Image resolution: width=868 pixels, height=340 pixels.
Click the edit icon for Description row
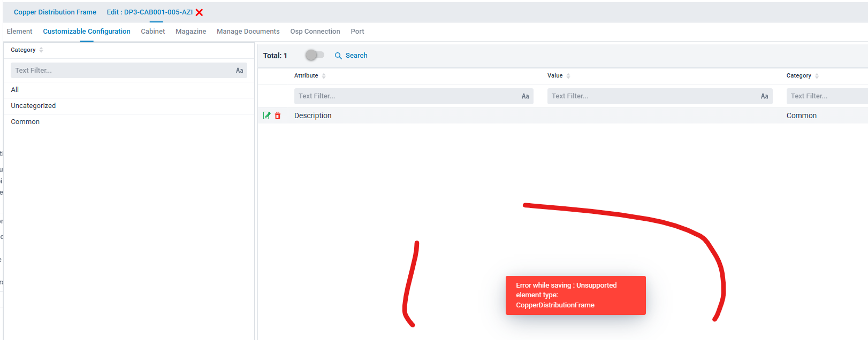tap(267, 115)
